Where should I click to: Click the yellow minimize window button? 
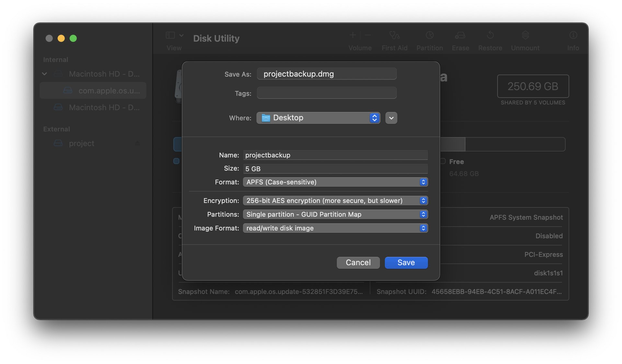click(61, 38)
